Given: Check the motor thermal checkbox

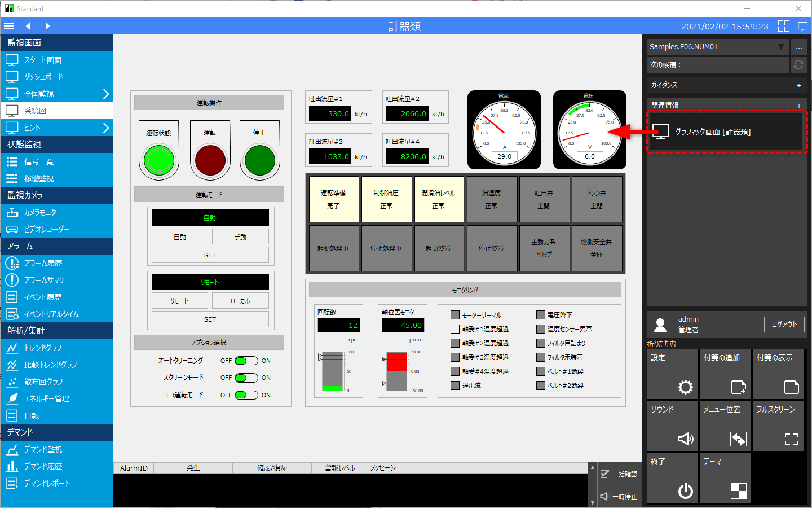Looking at the screenshot, I should (x=455, y=315).
